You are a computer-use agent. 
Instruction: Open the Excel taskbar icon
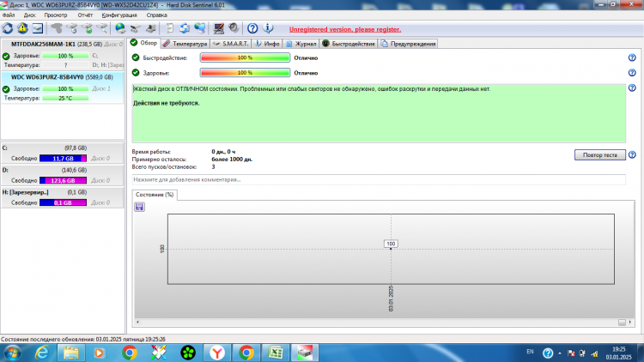(276, 353)
